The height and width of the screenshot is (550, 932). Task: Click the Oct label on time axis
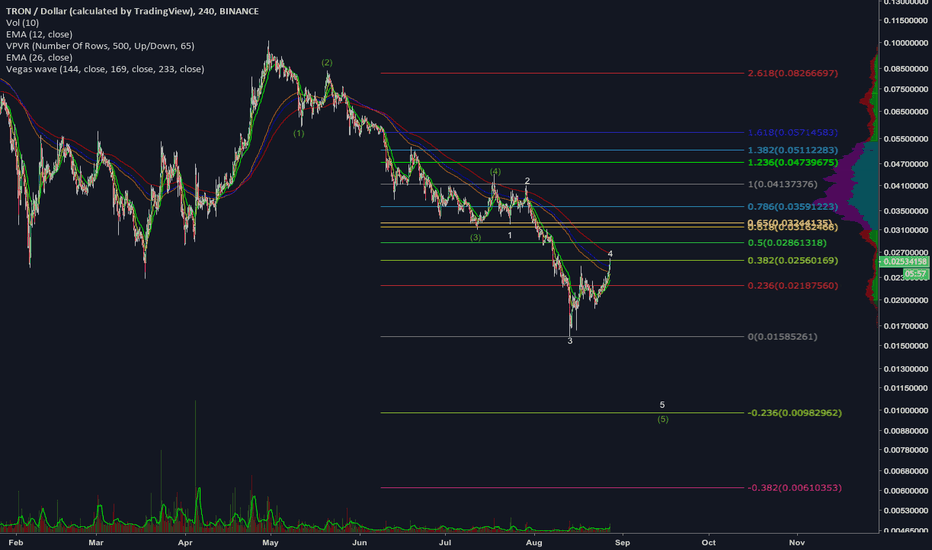click(x=709, y=542)
